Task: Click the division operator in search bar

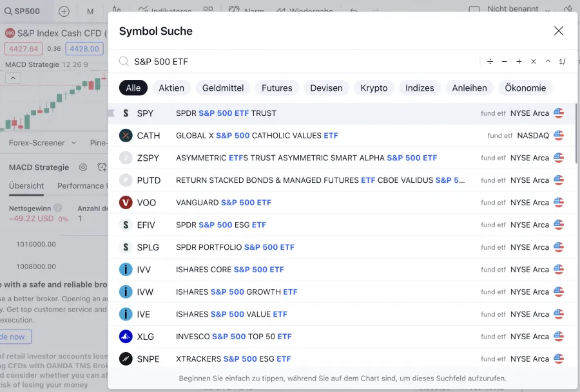Action: pyautogui.click(x=490, y=62)
